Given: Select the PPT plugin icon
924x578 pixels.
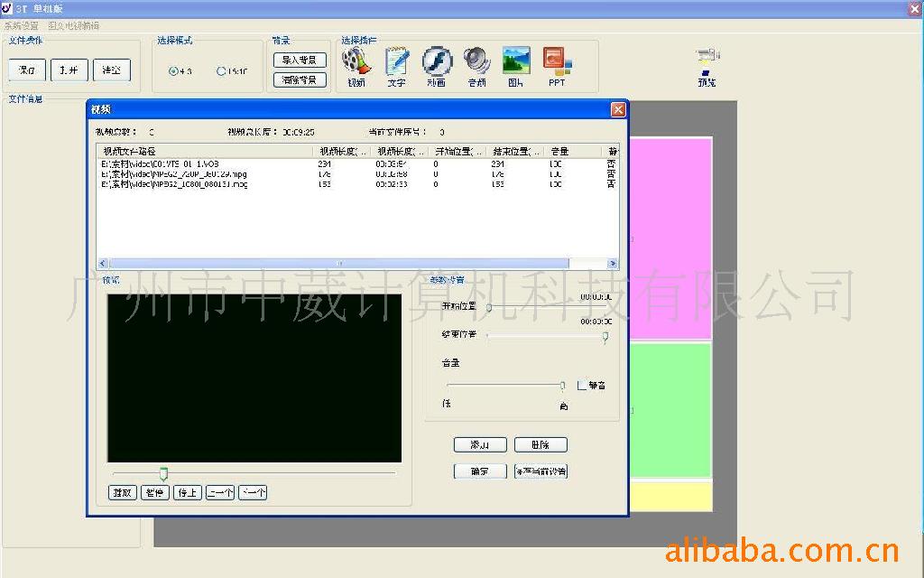Looking at the screenshot, I should point(557,61).
